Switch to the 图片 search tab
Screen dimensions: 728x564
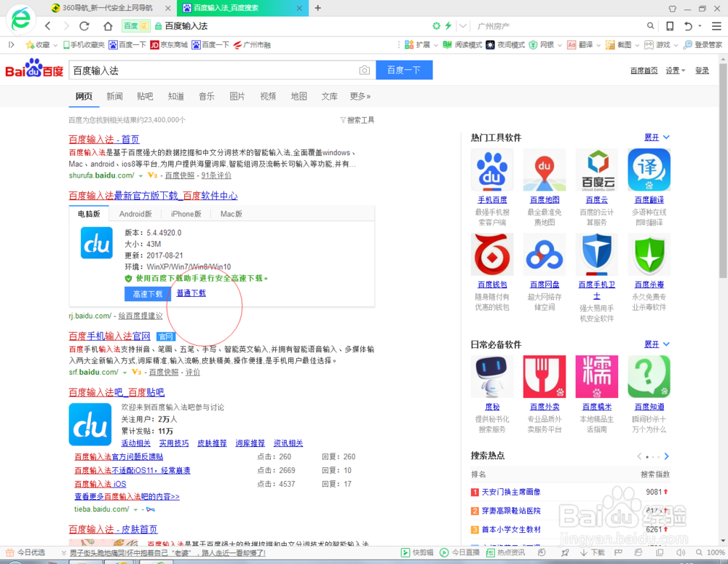pos(237,96)
